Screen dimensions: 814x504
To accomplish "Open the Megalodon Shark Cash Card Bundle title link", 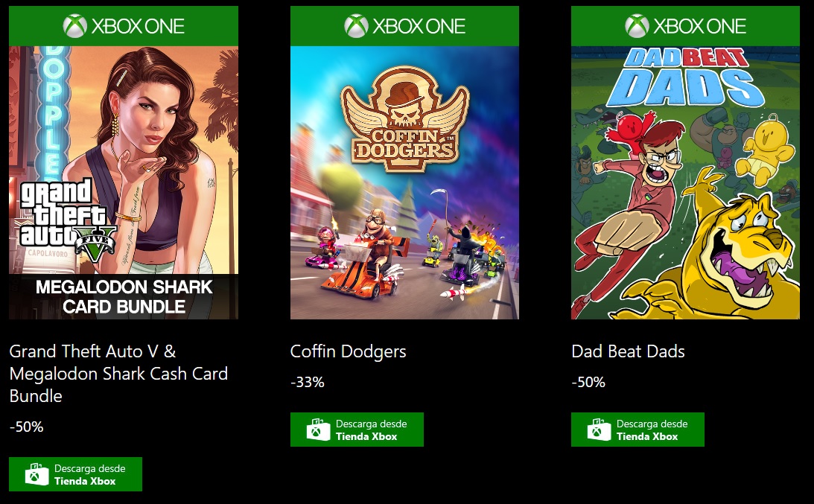I will coord(118,374).
